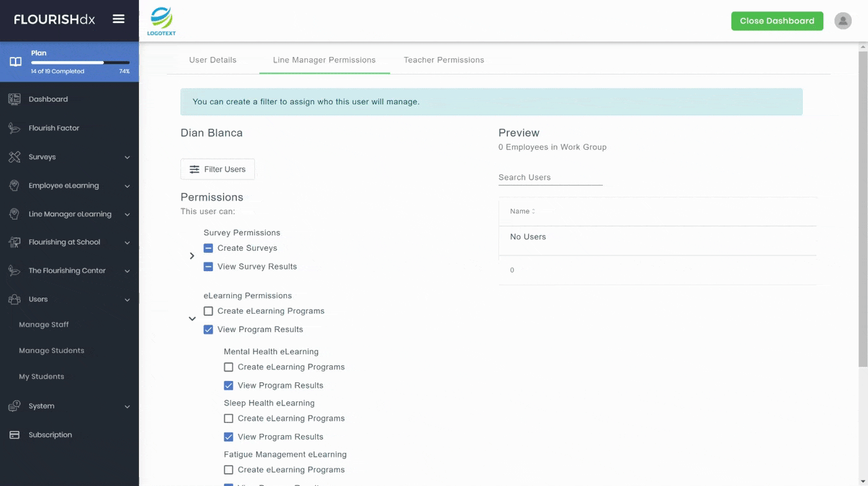Check Sleep Health Create eLearning Programs

(x=229, y=418)
